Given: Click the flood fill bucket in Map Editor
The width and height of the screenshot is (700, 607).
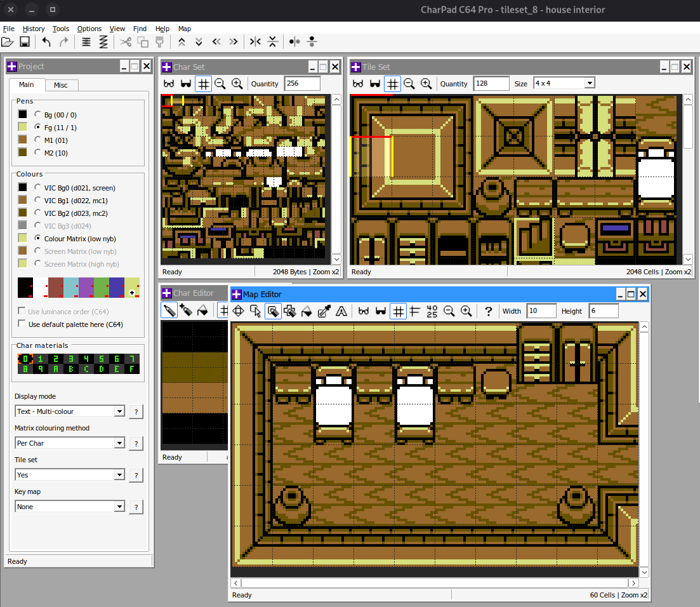Looking at the screenshot, I should point(307,311).
